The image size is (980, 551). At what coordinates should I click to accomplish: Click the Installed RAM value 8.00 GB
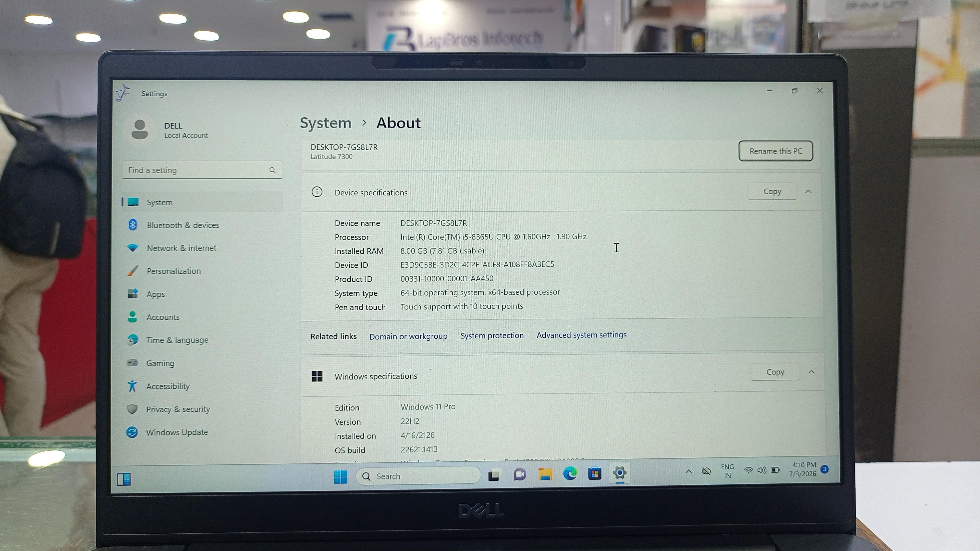(442, 251)
